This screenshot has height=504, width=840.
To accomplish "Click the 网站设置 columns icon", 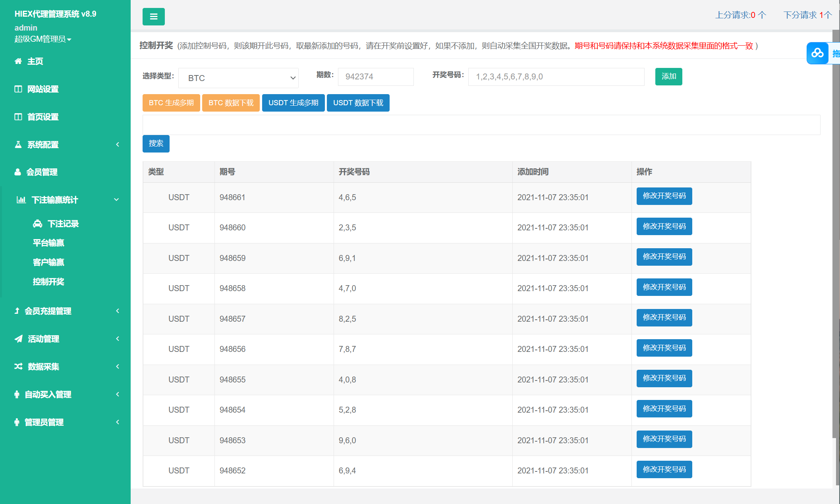I will pyautogui.click(x=18, y=89).
